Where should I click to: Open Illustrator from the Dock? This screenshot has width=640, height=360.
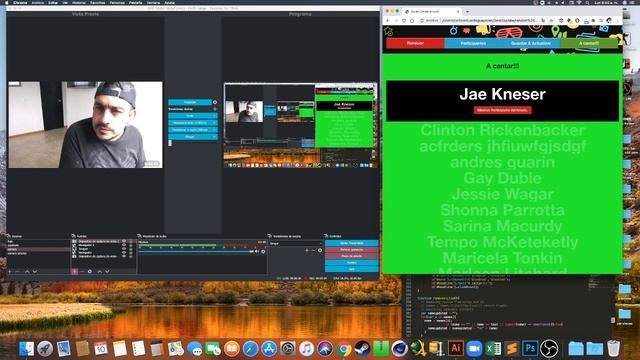[456, 349]
